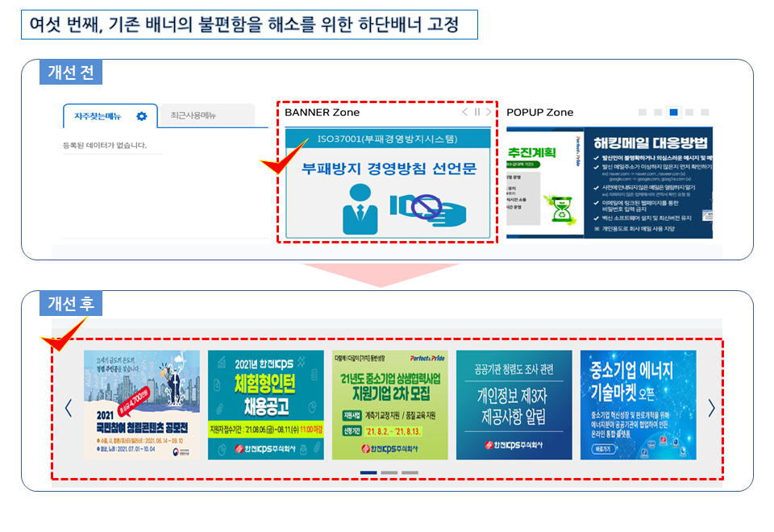Viewport: 774px width, 532px height.
Task: Click 바로가기 button on 기술마켓 banner
Action: pyautogui.click(x=603, y=449)
